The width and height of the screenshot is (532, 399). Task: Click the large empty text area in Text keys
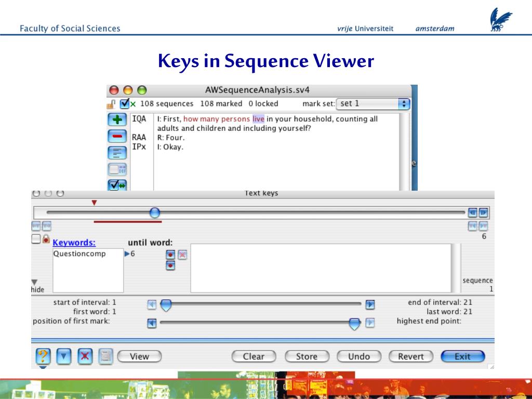321,268
